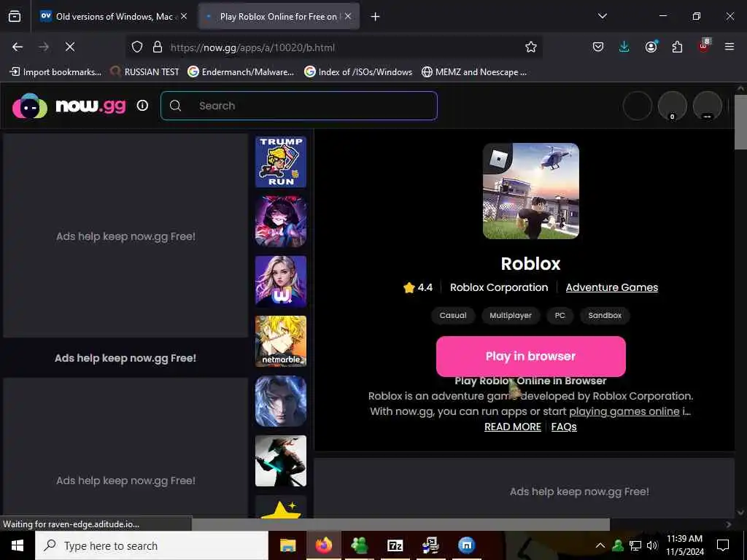The width and height of the screenshot is (747, 560).
Task: Click Play in browser button
Action: [531, 356]
